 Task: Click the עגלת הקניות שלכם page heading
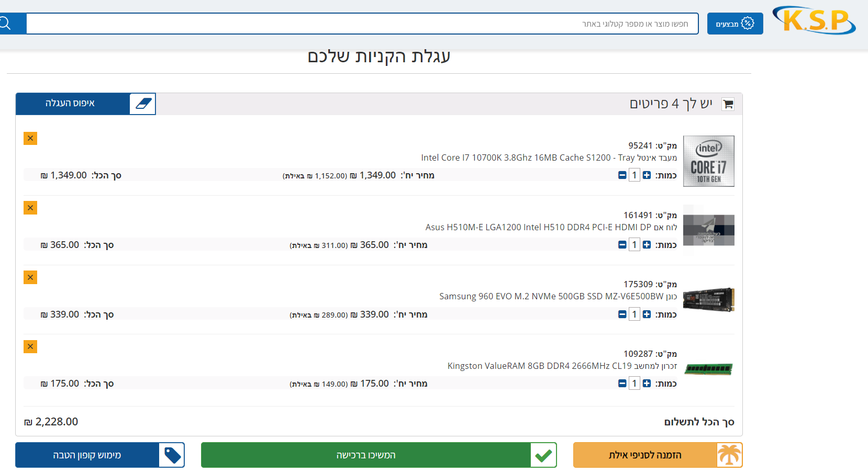click(379, 56)
